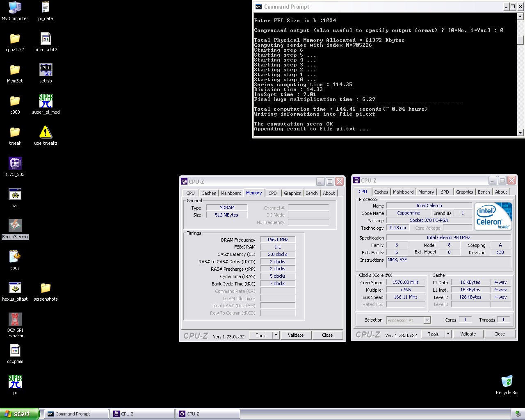Click the CPU window CPU-Z title icon
Image resolution: width=525 pixels, height=420 pixels.
coord(356,180)
